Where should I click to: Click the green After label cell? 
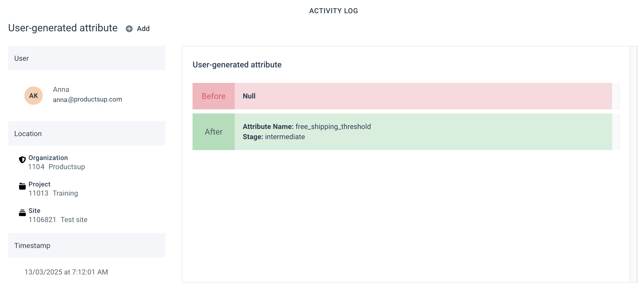point(213,132)
